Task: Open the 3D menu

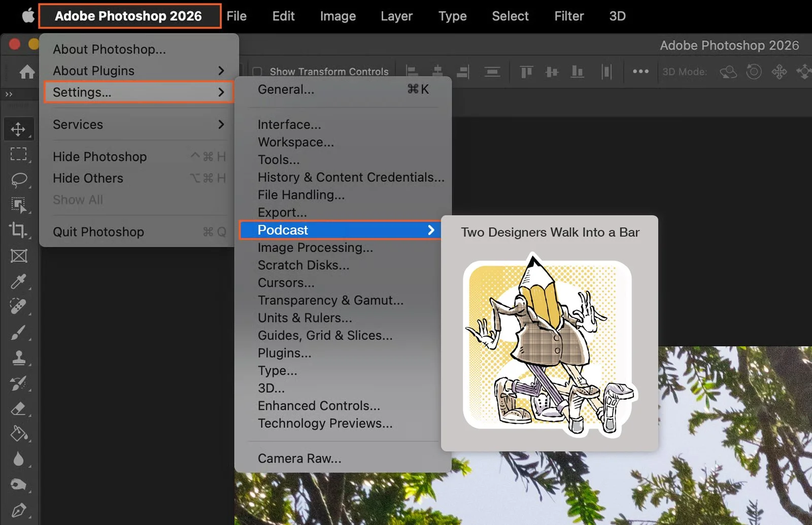Action: click(x=617, y=16)
